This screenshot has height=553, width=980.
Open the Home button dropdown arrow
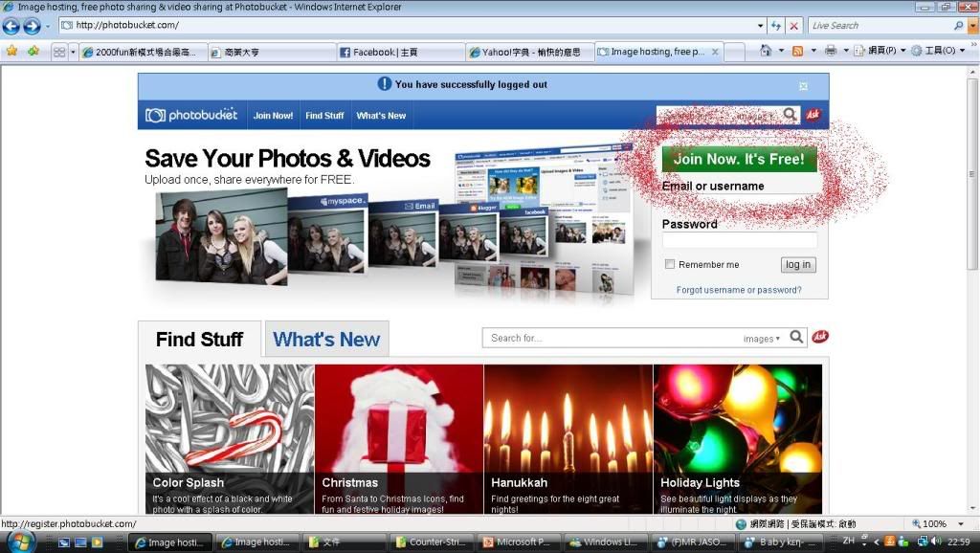781,51
